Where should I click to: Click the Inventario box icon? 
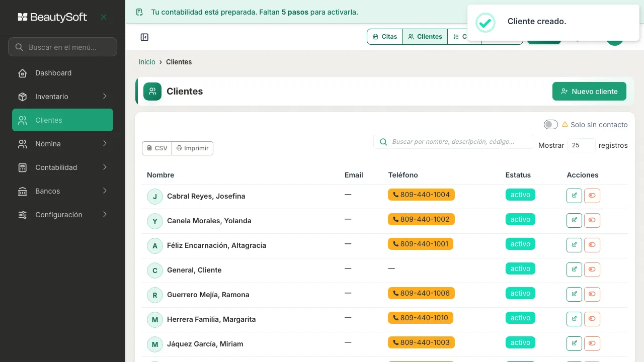(x=23, y=97)
